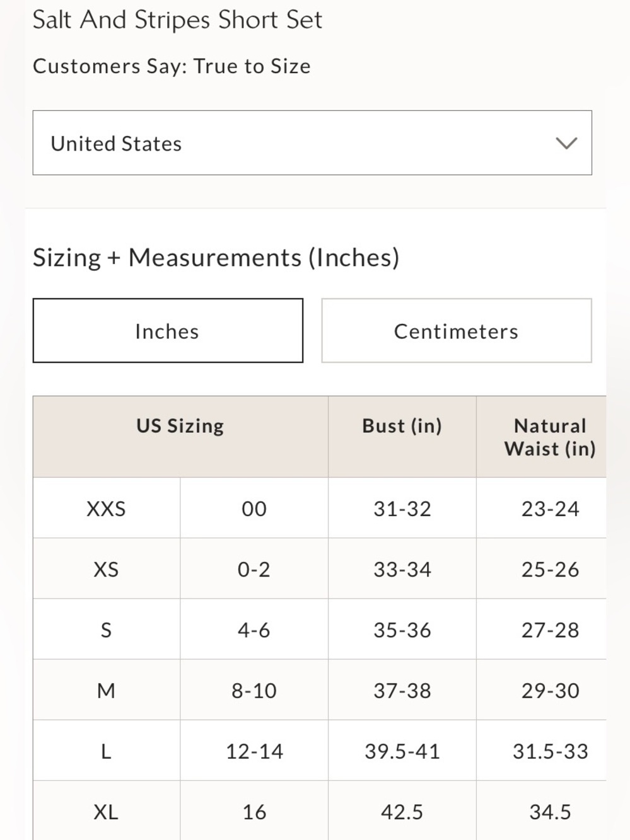Screen dimensions: 630x840
Task: Select the XS size cell
Action: pyautogui.click(x=107, y=568)
